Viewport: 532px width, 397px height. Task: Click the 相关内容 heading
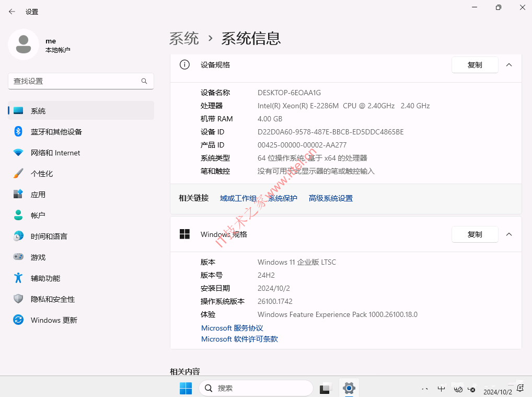[185, 371]
